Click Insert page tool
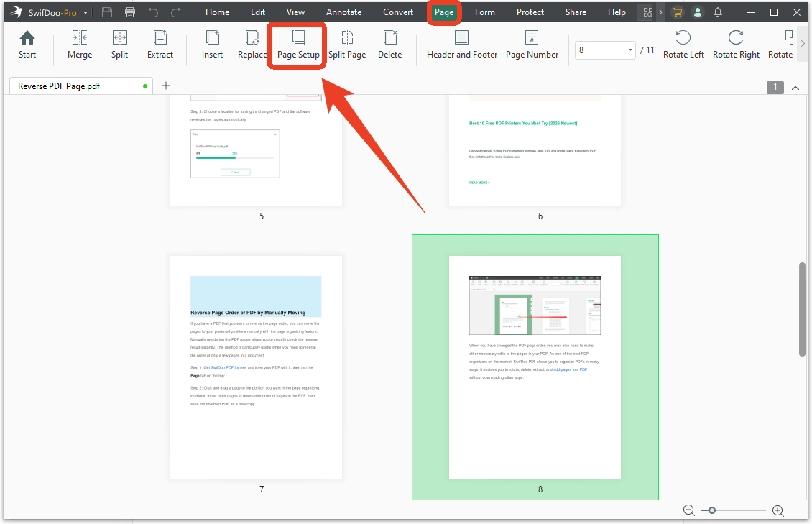 tap(212, 44)
